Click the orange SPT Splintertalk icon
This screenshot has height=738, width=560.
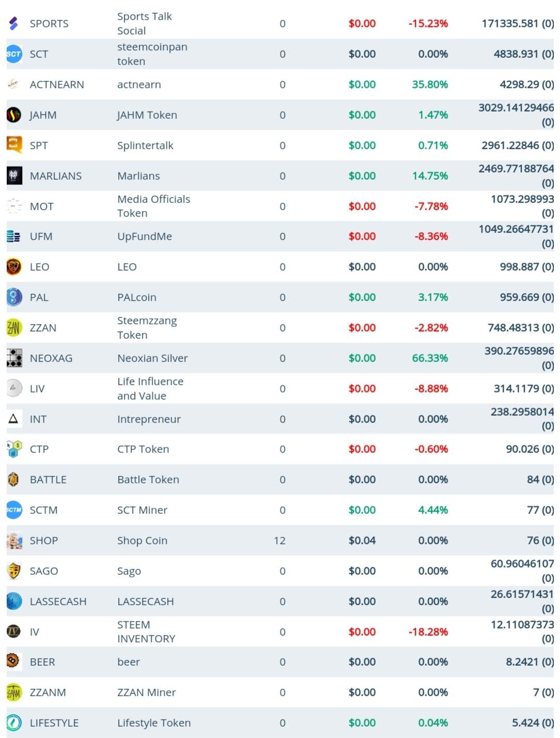(14, 145)
